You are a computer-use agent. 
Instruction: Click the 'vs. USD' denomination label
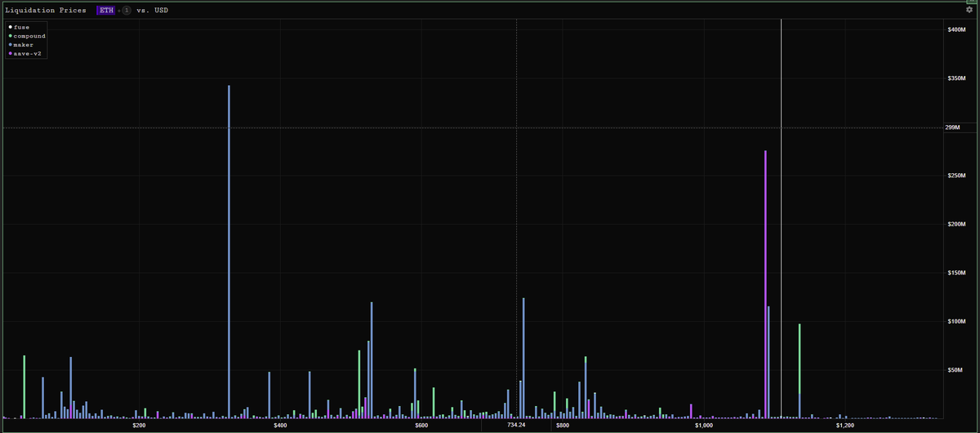(x=153, y=10)
